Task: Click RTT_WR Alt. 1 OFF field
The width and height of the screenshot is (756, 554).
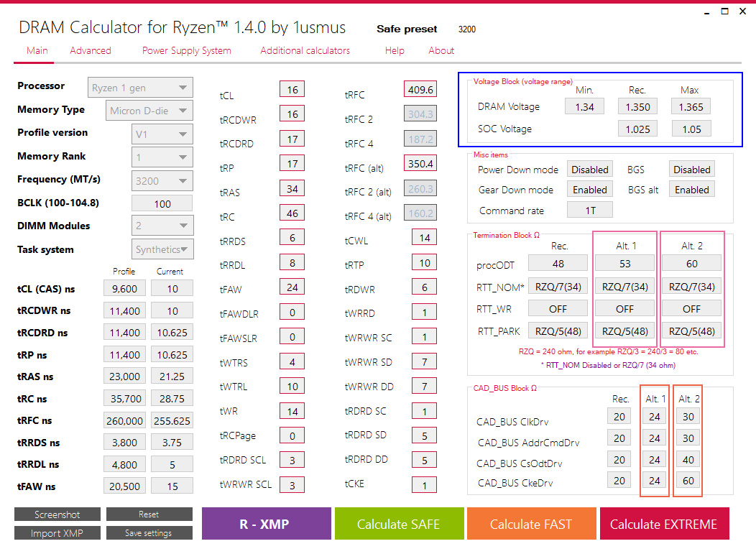Action: pos(625,308)
